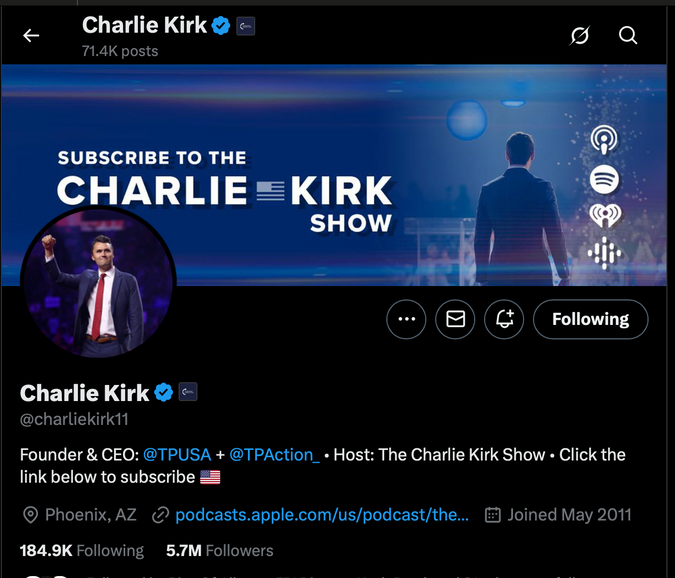Screen dimensions: 675x578
Task: Open the @TPAction_ mention link
Action: pos(275,454)
